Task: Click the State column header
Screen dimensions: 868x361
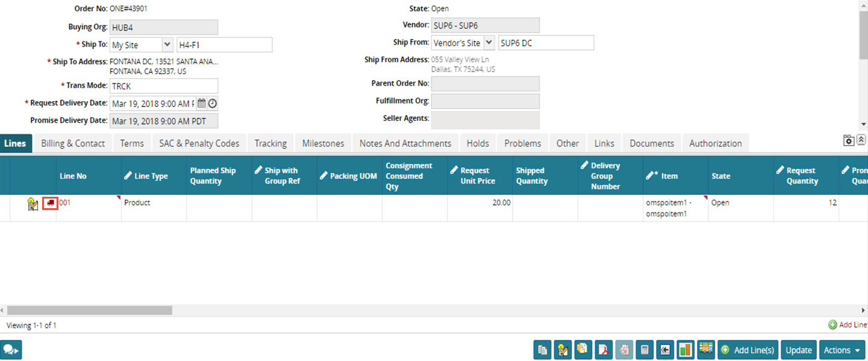Action: [x=741, y=176]
